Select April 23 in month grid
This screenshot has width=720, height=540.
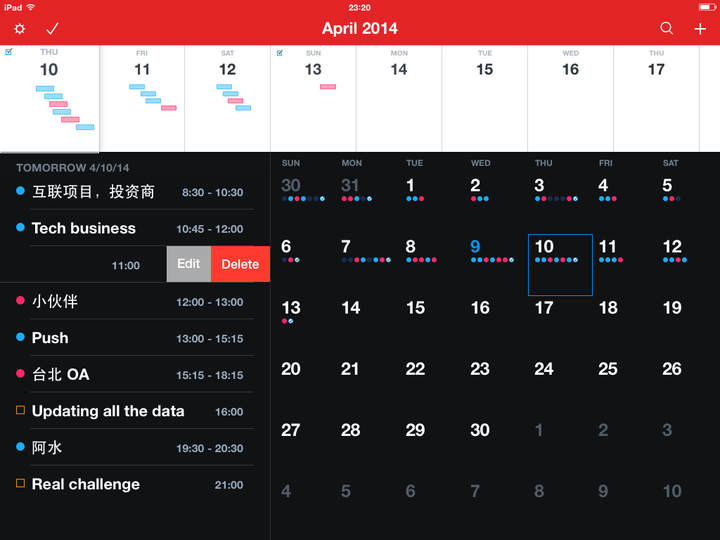pyautogui.click(x=480, y=369)
